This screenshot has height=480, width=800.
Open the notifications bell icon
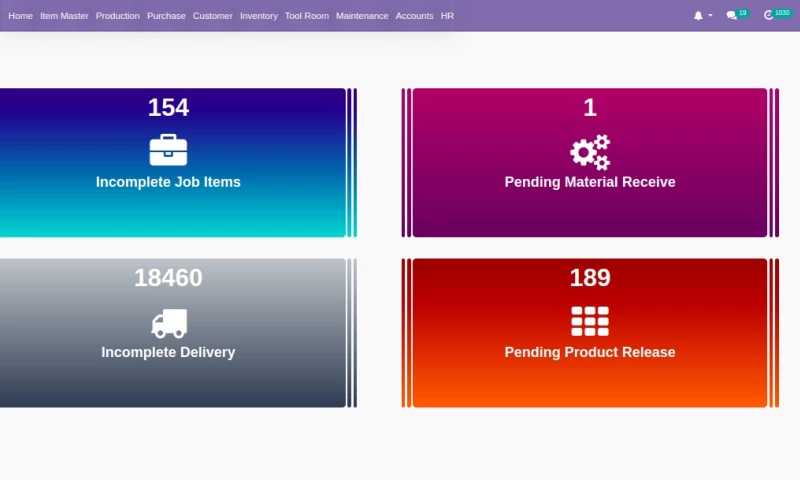(x=698, y=16)
